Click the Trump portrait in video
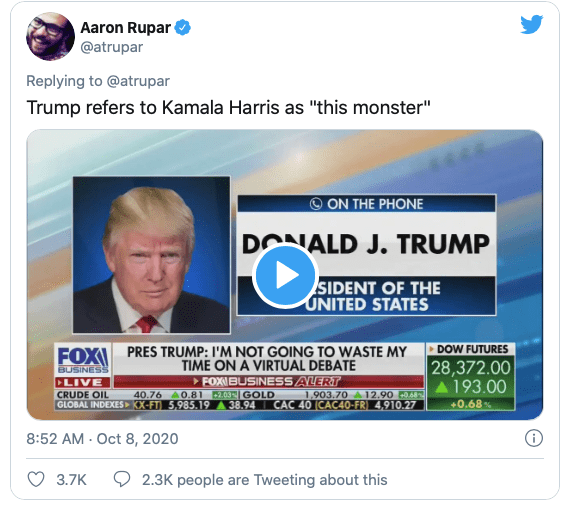571x510 pixels. click(151, 255)
